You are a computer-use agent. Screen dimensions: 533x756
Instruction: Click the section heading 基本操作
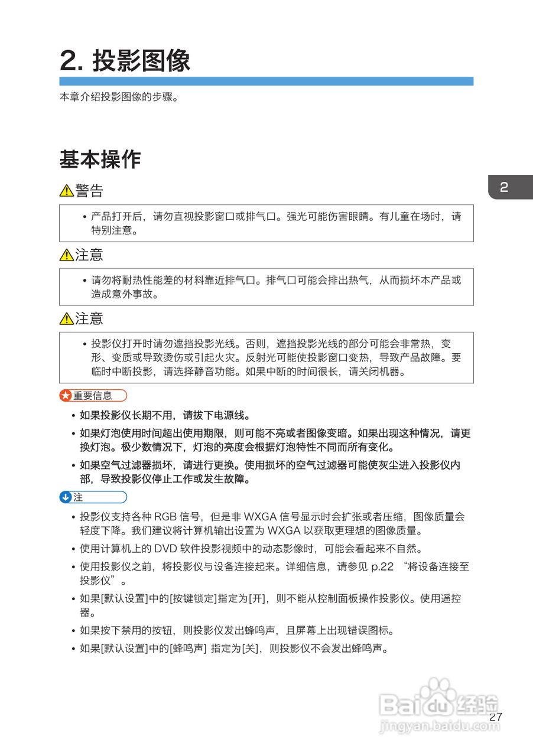100,159
